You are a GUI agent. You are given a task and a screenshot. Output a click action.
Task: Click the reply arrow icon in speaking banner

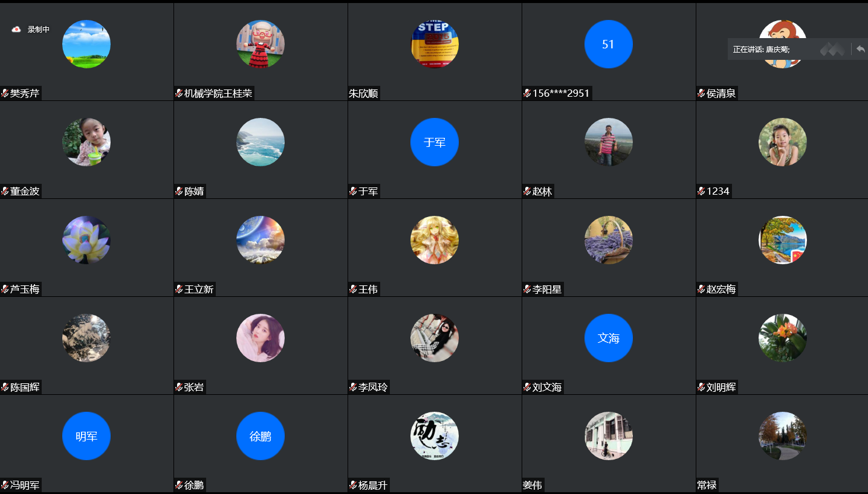coord(860,49)
